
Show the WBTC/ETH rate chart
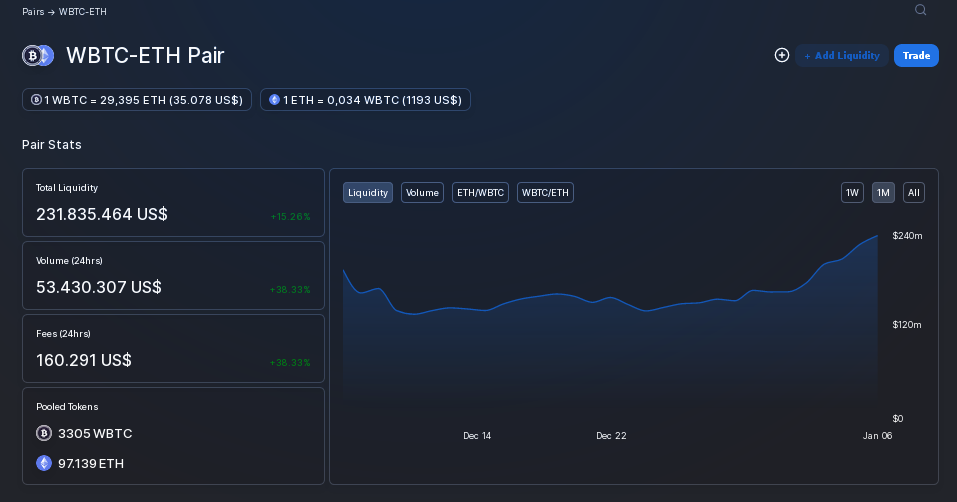(545, 193)
